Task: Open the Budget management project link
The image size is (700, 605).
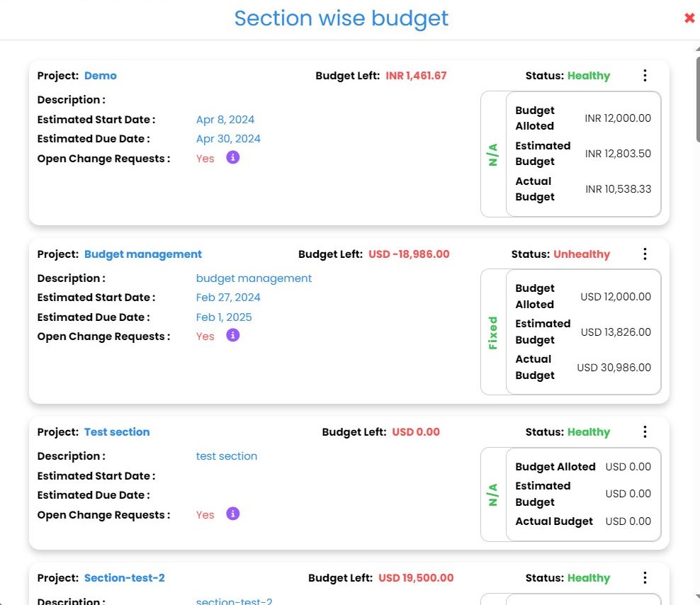Action: coord(142,254)
